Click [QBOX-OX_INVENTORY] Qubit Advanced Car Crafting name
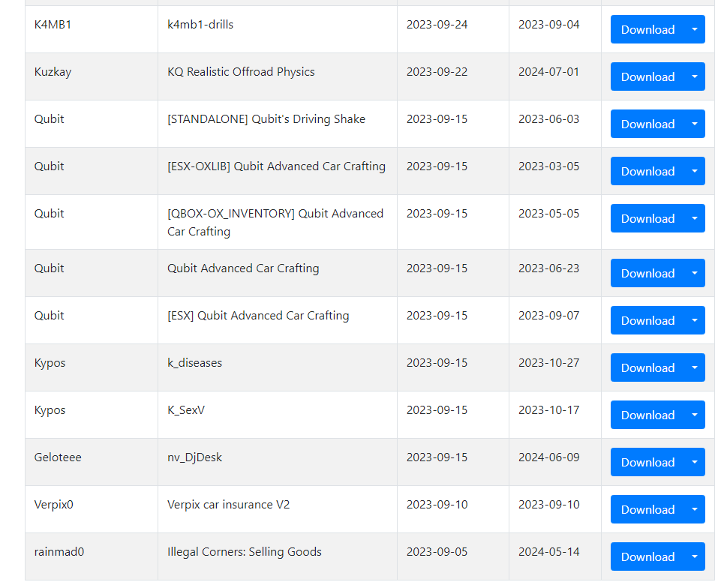This screenshot has height=588, width=727. coord(275,223)
